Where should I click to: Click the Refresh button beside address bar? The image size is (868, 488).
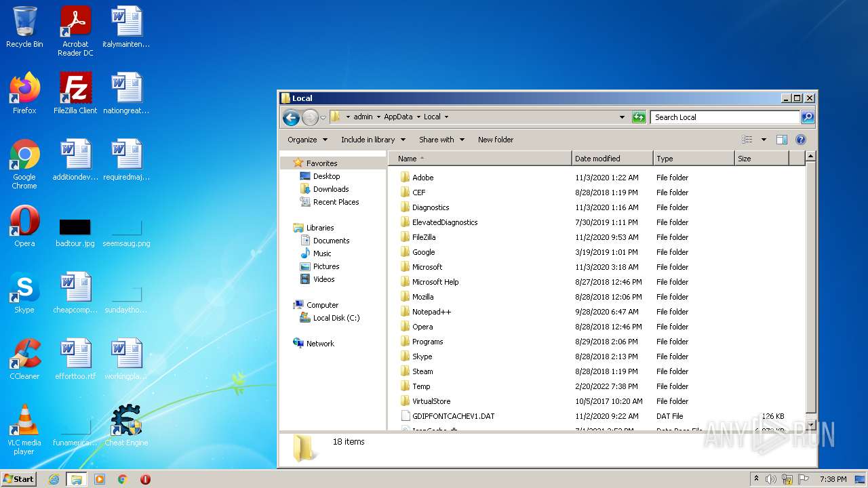coord(639,117)
